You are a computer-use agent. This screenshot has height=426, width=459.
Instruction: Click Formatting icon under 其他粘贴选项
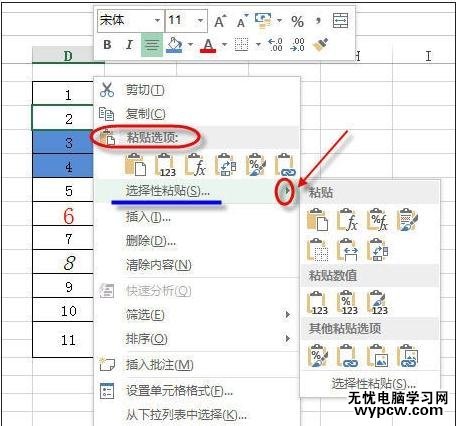tap(317, 356)
